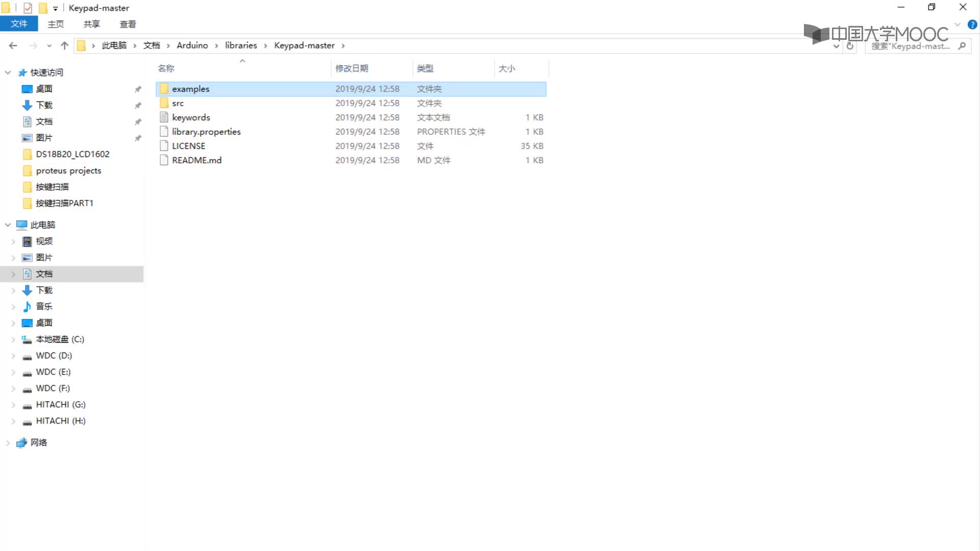Switch to the 主页 ribbon tab
The height and width of the screenshot is (551, 980).
point(56,24)
